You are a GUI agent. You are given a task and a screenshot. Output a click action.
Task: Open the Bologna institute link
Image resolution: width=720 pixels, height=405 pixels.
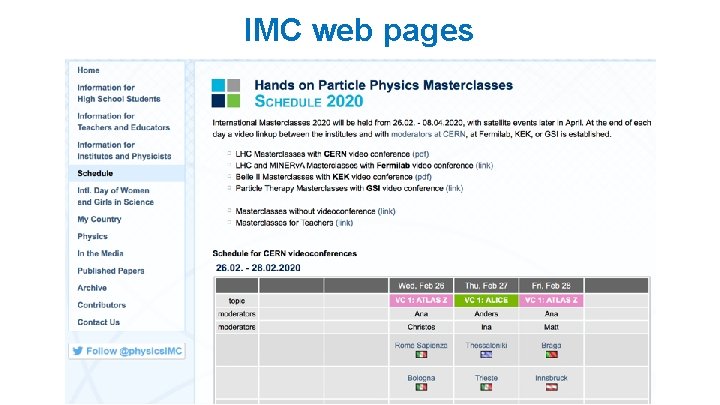(x=421, y=378)
